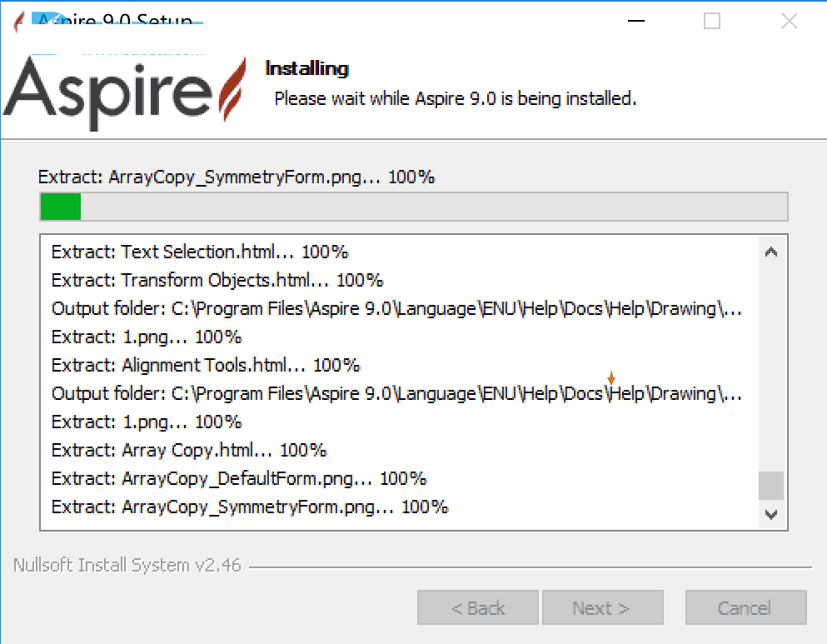Screen dimensions: 827x644
Task: Select log row "Extract: Transform Objects.html... 100%"
Action: 217,280
